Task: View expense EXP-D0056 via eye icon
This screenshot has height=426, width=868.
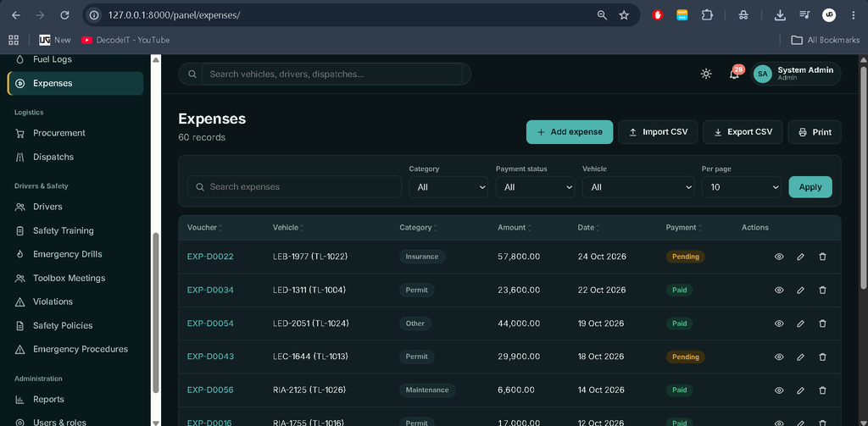Action: (x=779, y=390)
